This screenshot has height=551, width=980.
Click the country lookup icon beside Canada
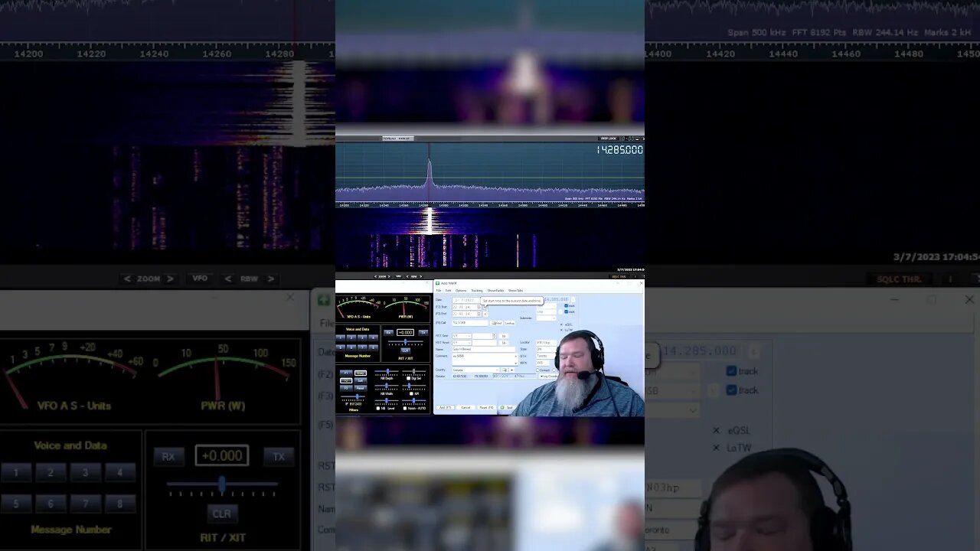[x=505, y=370]
